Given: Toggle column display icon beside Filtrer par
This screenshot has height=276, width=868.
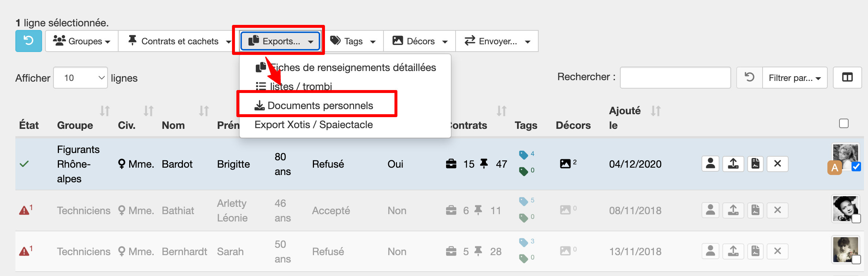Looking at the screenshot, I should click(847, 78).
